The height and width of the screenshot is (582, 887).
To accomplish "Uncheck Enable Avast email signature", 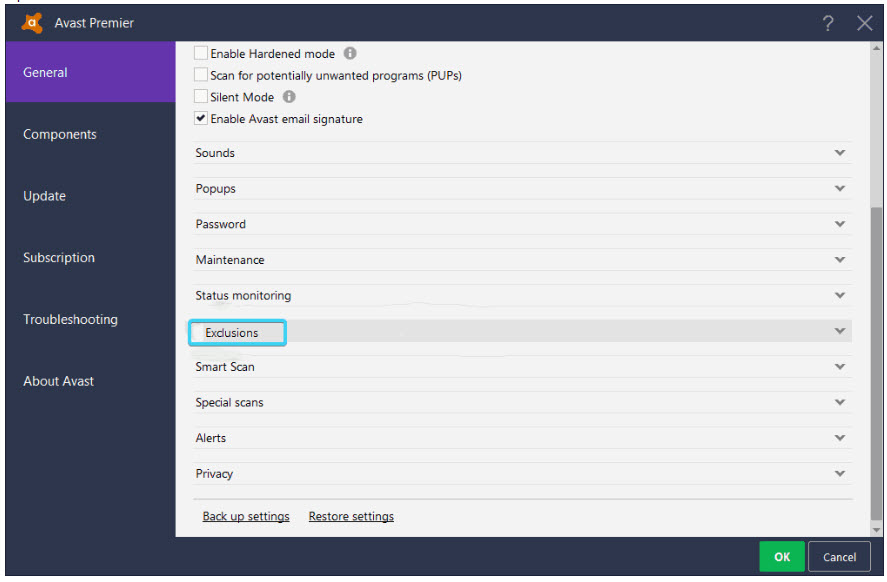I will 200,118.
